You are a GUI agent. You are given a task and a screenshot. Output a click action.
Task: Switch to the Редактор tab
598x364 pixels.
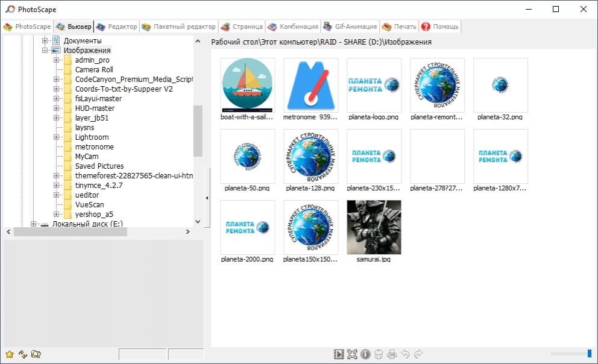[x=116, y=27]
